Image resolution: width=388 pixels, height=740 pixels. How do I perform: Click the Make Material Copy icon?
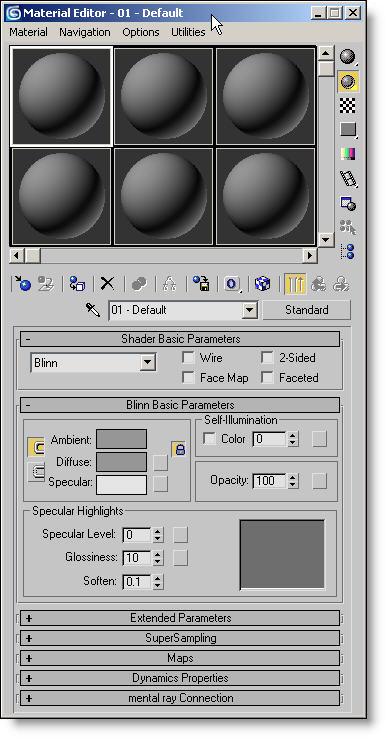point(139,284)
